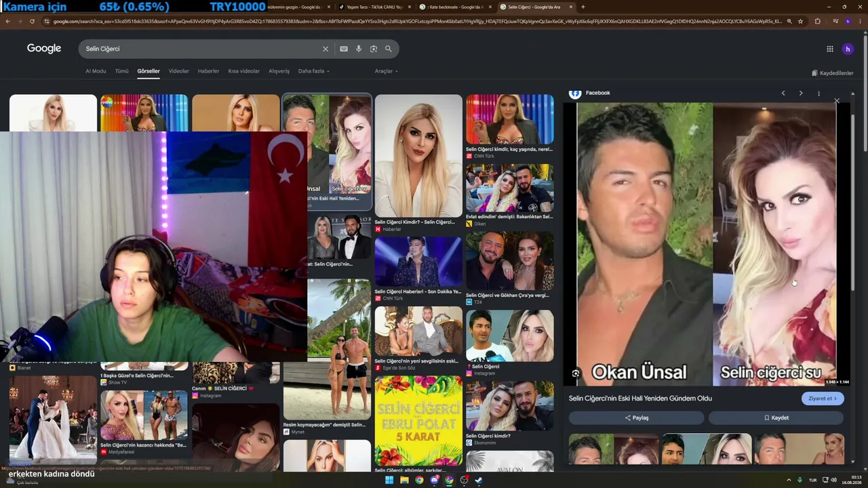Go back to the previous browser page
The height and width of the screenshot is (488, 868).
7,21
